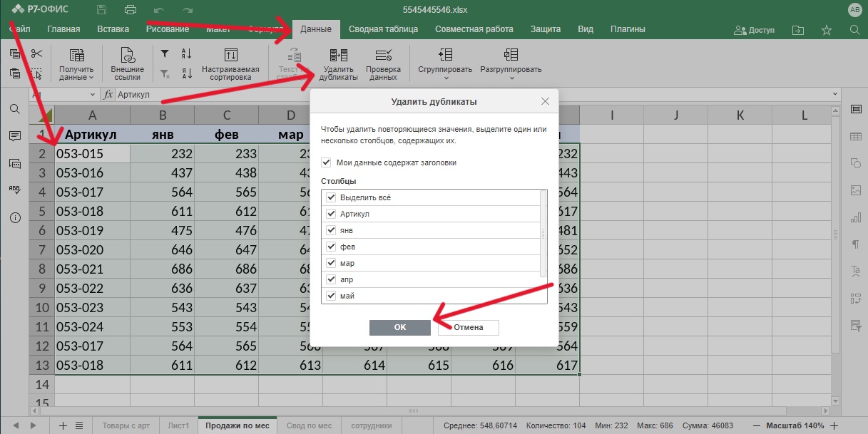Screen dimensions: 868x434
Task: Toggle the 'Выделить всё' checkbox
Action: tap(331, 197)
